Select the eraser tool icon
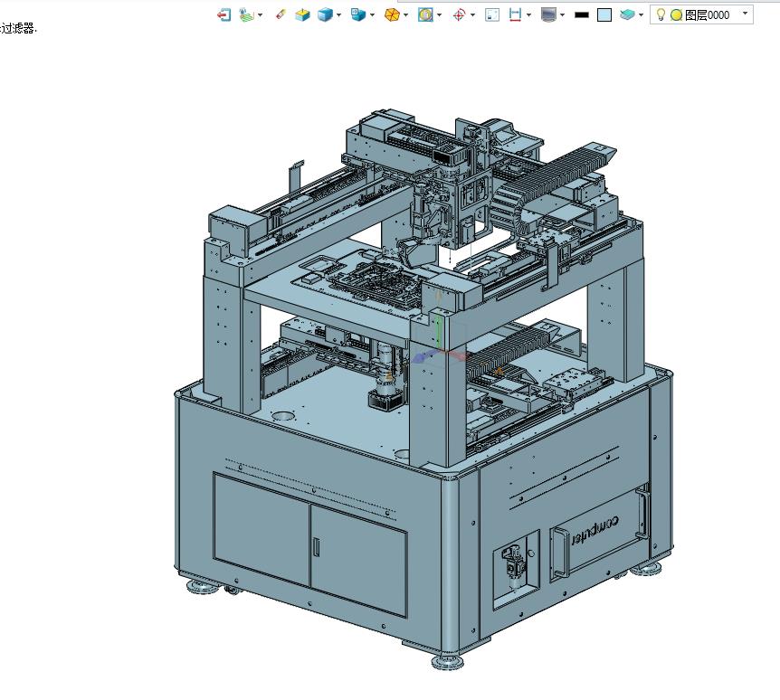Screen dimensions: 780x700 [281, 14]
